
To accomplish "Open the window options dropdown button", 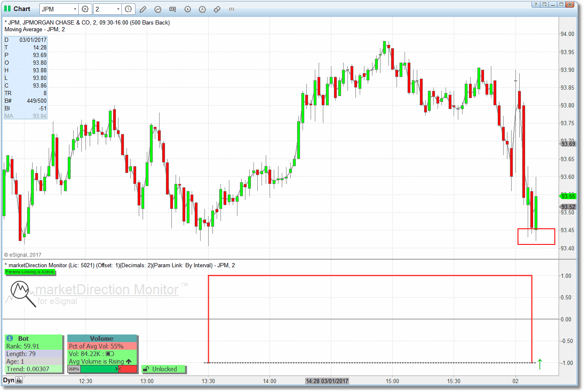I will tap(544, 5).
